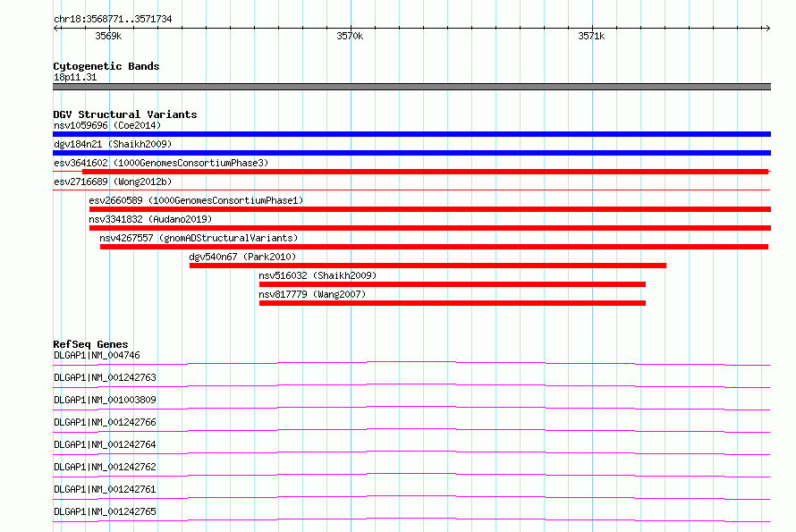This screenshot has width=796, height=532.
Task: Click the gray 18p11.31 cytoband bar
Action: tap(411, 87)
